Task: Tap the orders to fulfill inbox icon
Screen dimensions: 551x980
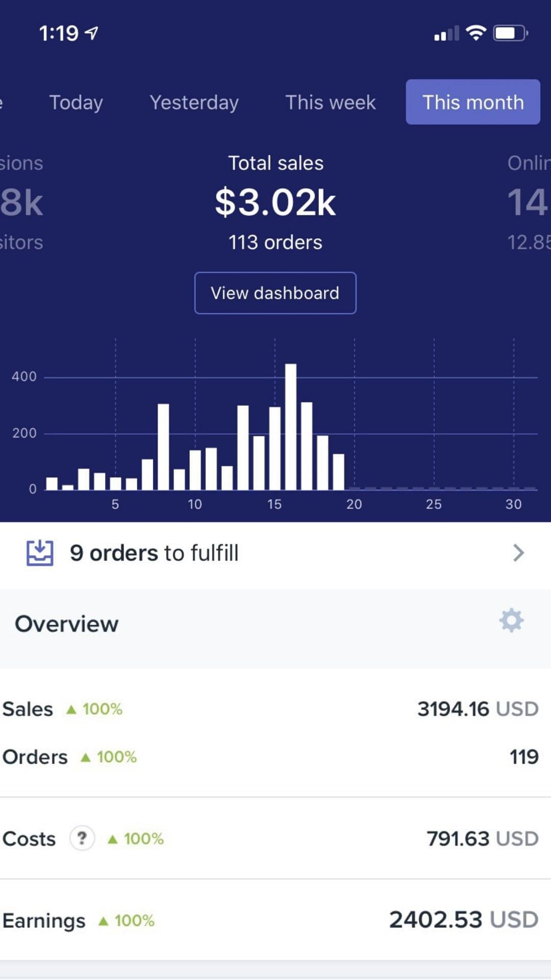Action: [x=40, y=553]
